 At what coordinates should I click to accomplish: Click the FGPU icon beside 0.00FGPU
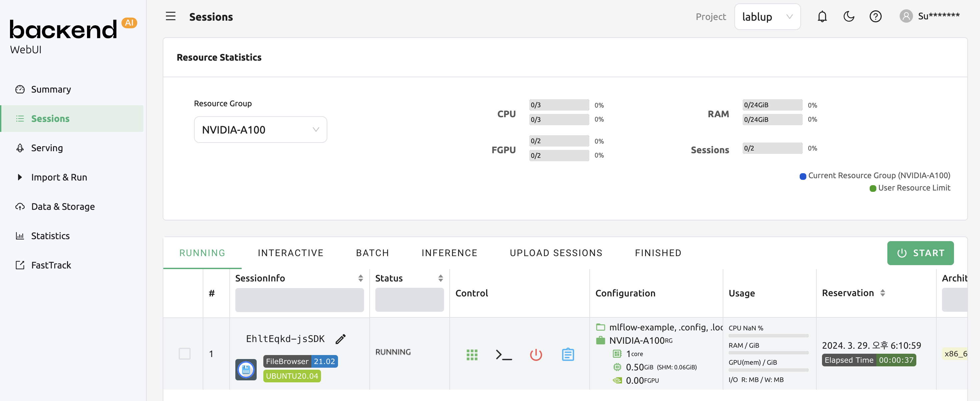[617, 380]
